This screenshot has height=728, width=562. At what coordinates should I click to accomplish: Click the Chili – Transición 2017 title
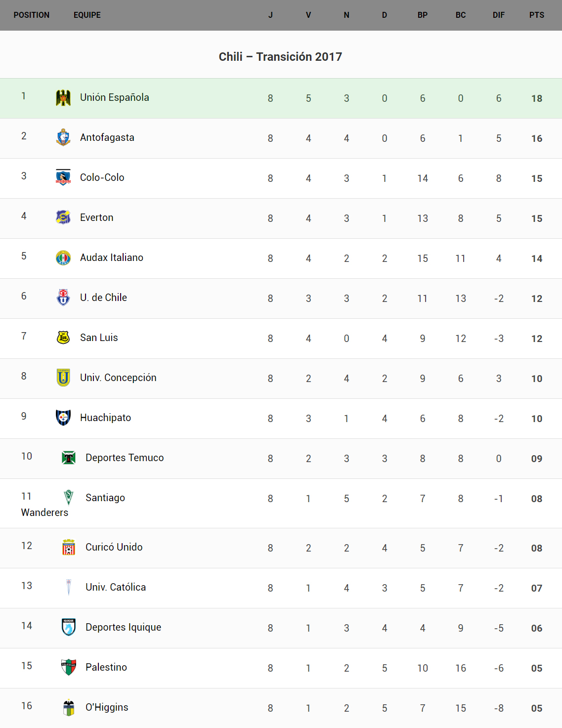(x=280, y=57)
